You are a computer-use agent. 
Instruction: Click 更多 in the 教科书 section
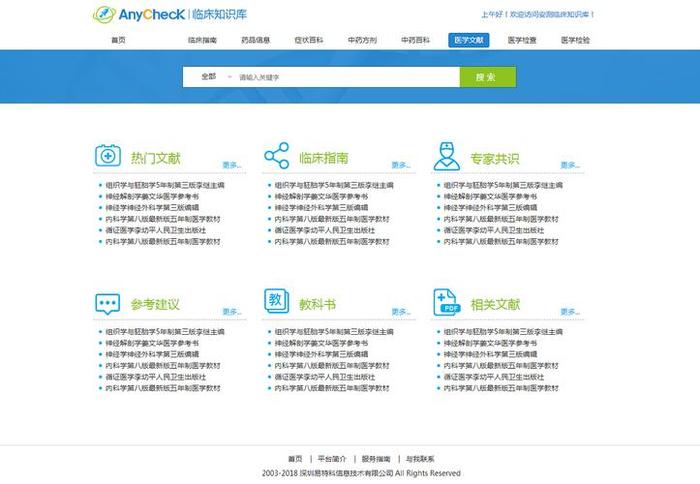tap(400, 312)
